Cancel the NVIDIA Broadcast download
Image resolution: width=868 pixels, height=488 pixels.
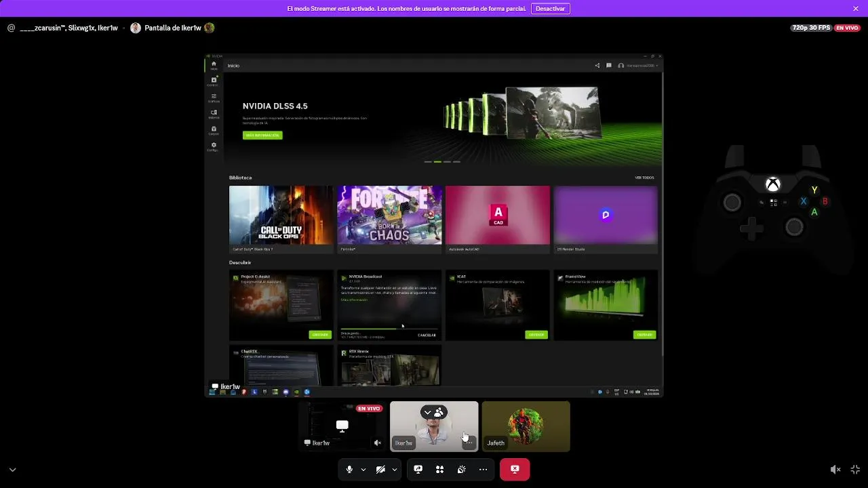[427, 335]
